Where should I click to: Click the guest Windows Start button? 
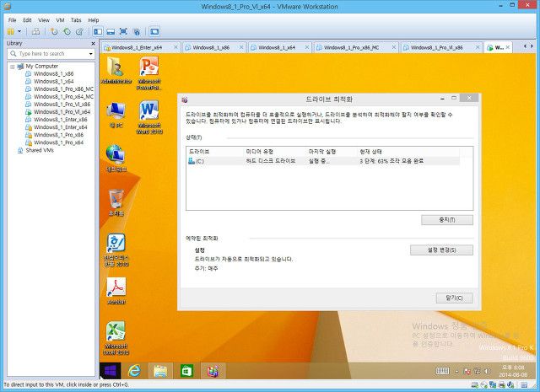coord(111,371)
